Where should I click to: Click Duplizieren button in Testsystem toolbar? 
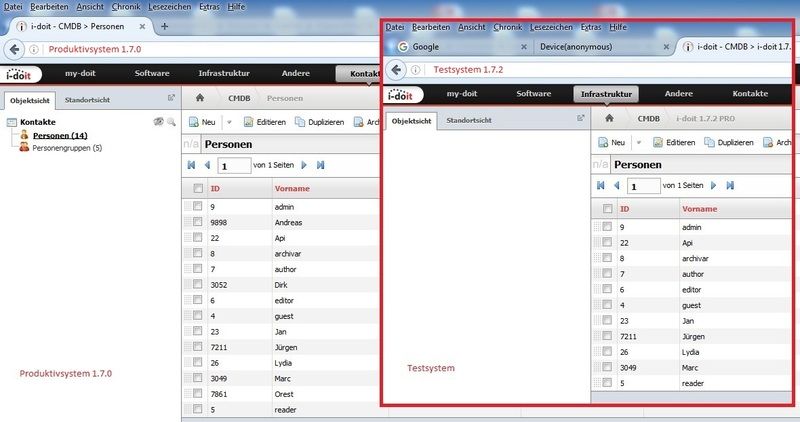tap(729, 142)
